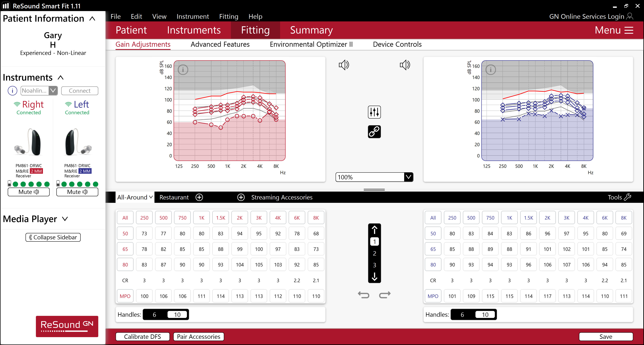Click the undo arrow icon

pyautogui.click(x=363, y=295)
